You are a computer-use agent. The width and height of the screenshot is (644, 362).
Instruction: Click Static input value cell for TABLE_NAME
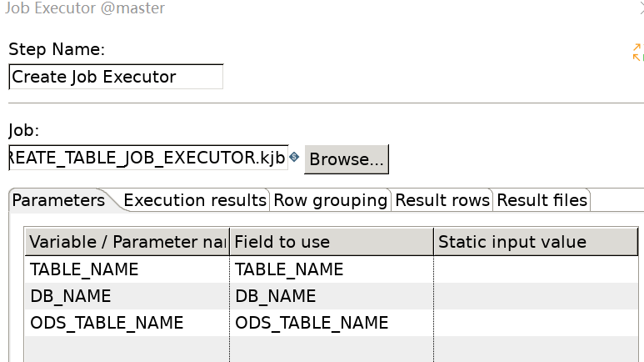[535, 269]
